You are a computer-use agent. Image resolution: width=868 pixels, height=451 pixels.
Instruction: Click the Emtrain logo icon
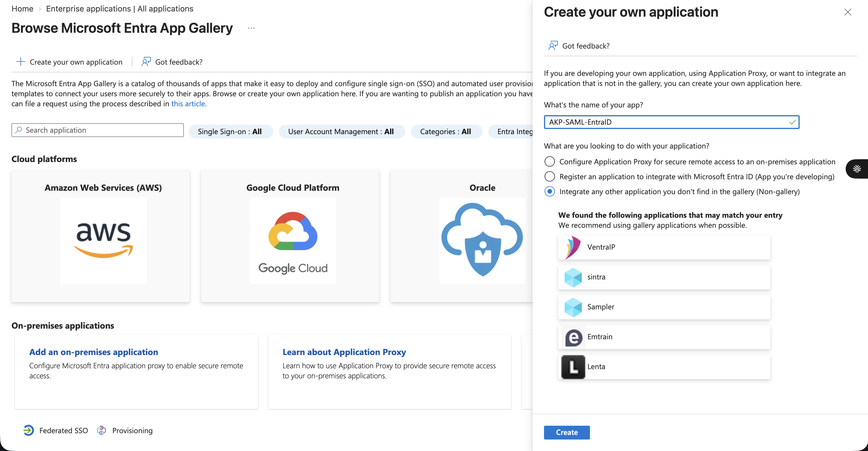pyautogui.click(x=574, y=337)
